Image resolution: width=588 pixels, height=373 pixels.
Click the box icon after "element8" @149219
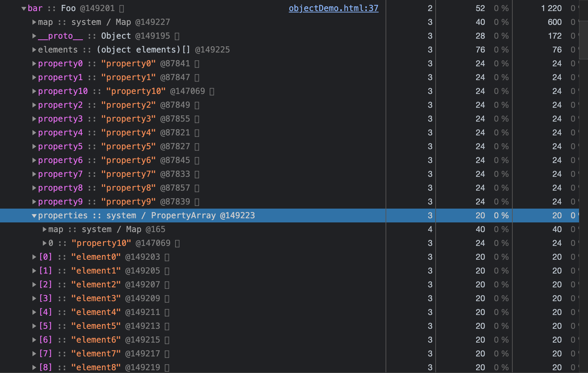coord(167,367)
